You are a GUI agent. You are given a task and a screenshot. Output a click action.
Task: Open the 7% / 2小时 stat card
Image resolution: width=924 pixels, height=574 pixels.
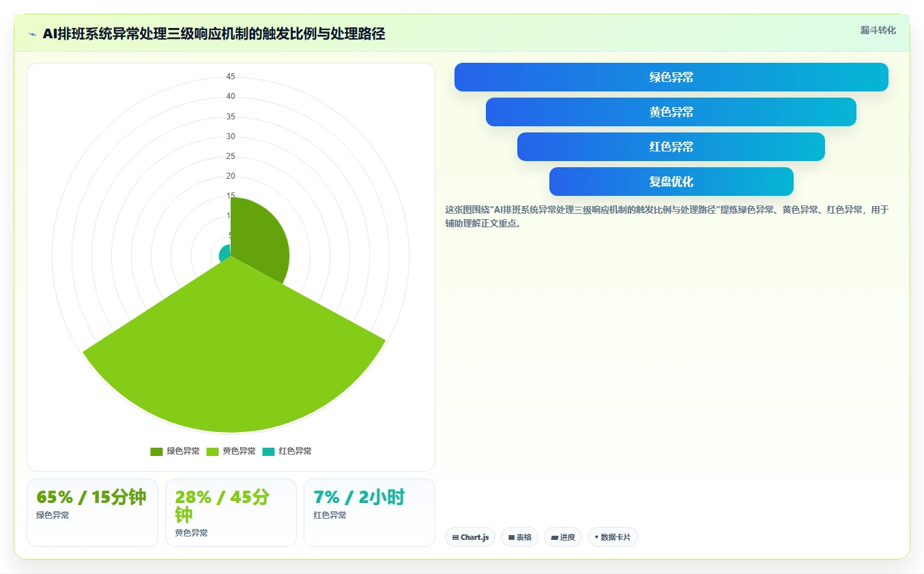369,513
